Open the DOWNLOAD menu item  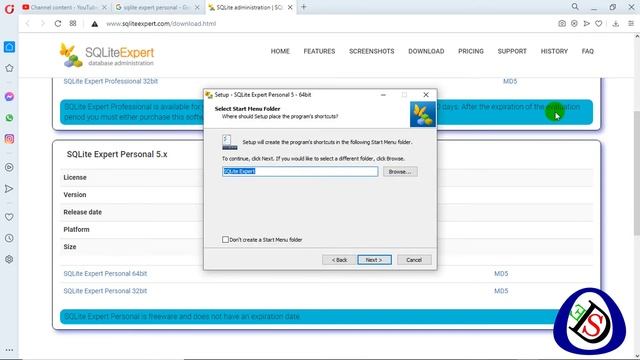426,51
